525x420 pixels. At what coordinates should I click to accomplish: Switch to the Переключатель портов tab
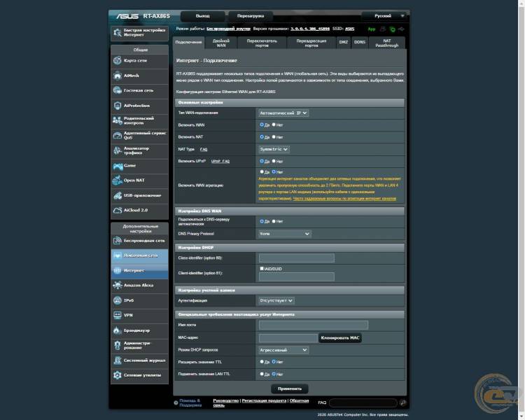[262, 43]
